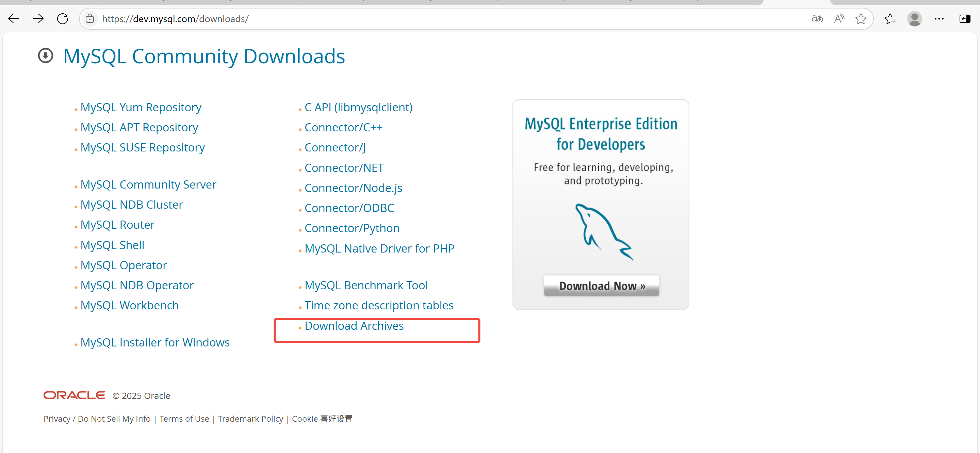980x453 pixels.
Task: Open MySQL Shell link
Action: click(x=112, y=245)
